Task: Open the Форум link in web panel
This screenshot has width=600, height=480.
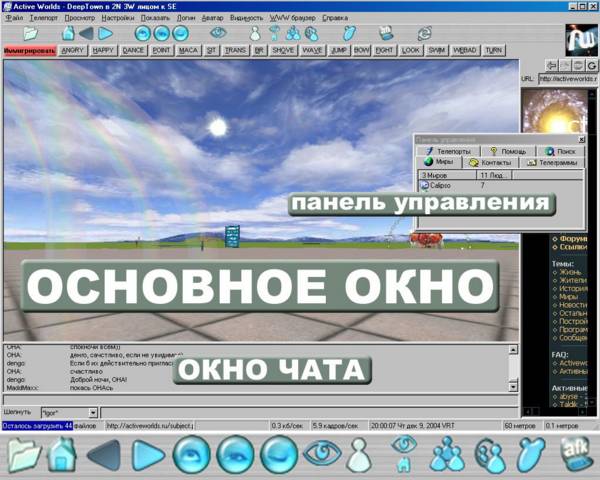Action: (x=573, y=238)
